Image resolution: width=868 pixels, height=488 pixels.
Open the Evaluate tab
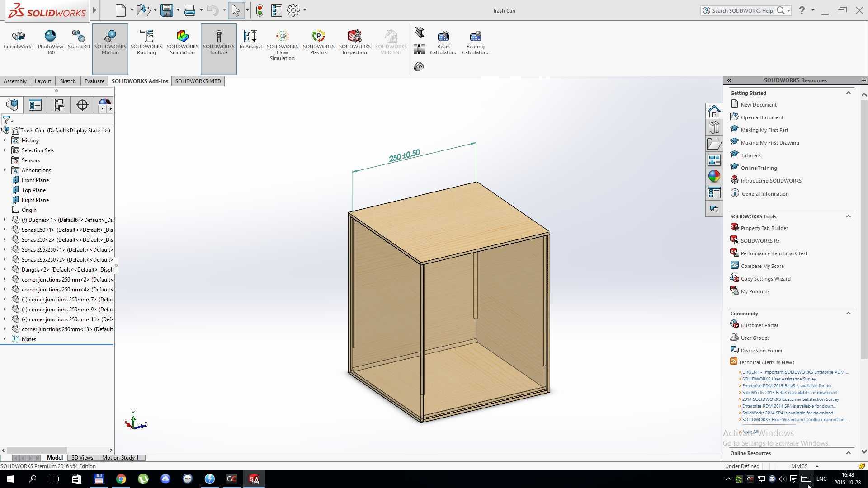[x=94, y=81]
